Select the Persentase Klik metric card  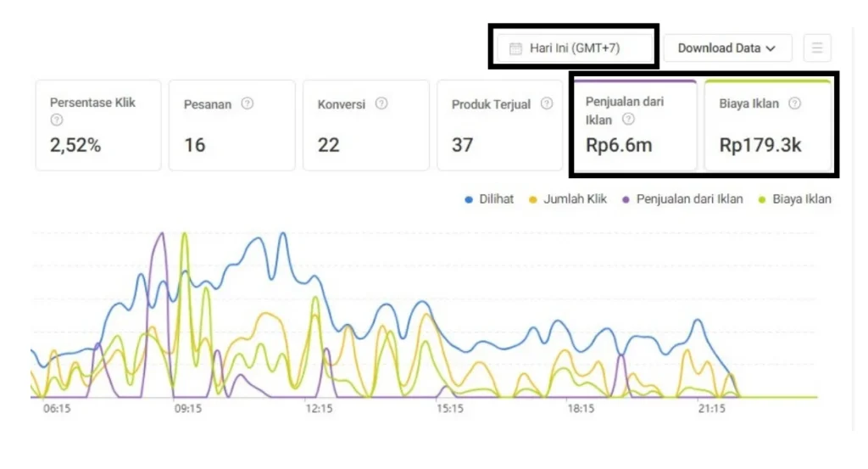97,126
